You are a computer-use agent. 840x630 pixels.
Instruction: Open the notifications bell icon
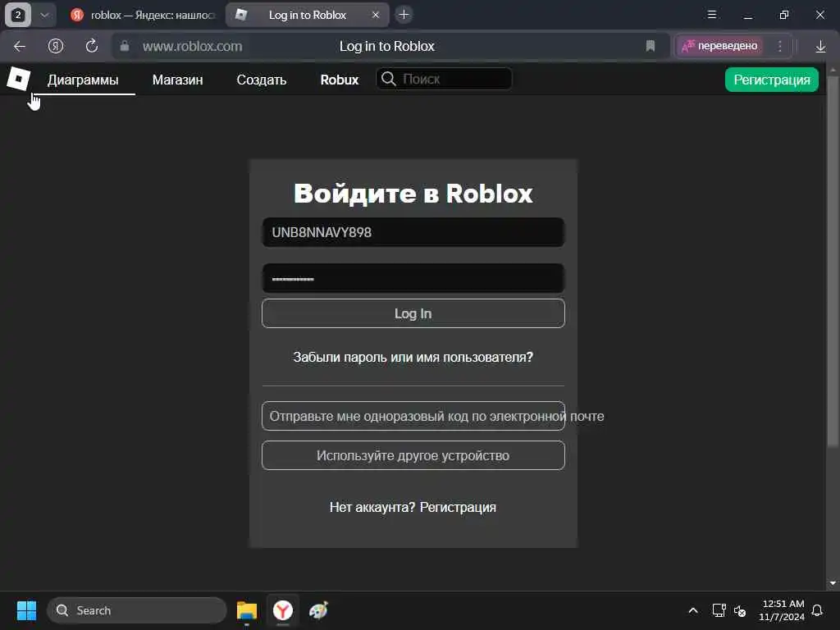[x=818, y=610]
